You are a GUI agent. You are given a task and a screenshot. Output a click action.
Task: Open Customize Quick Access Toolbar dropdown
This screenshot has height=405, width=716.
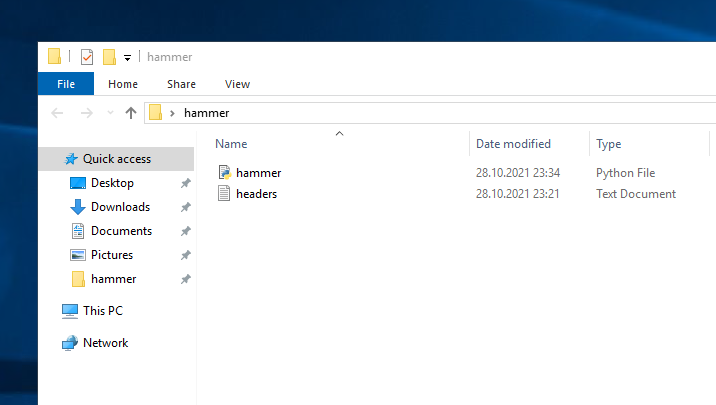pyautogui.click(x=127, y=58)
